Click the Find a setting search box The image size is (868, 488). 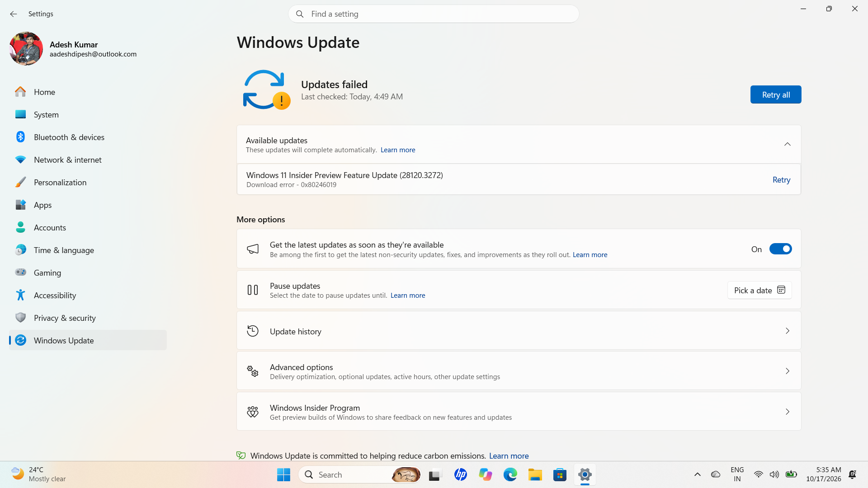pos(434,14)
